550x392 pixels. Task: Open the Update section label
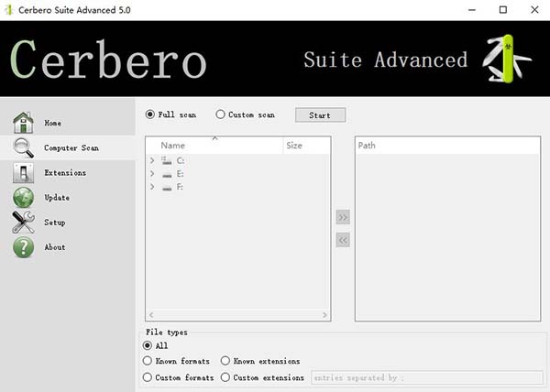57,198
